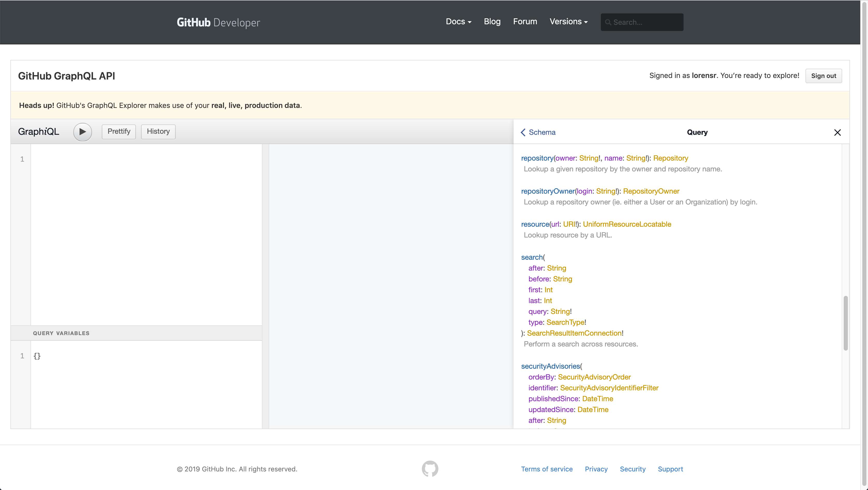Click the GitHub Octocat logo in footer
868x490 pixels.
coord(430,469)
